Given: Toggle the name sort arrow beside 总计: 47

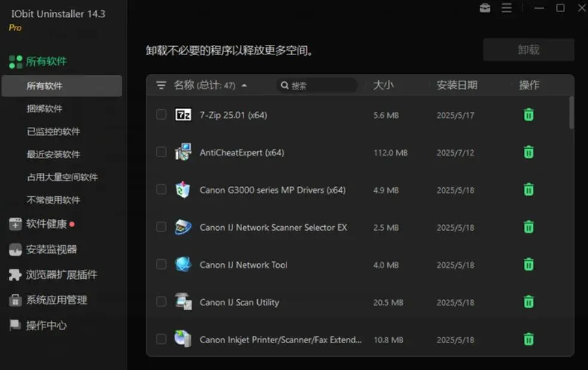Looking at the screenshot, I should [245, 86].
